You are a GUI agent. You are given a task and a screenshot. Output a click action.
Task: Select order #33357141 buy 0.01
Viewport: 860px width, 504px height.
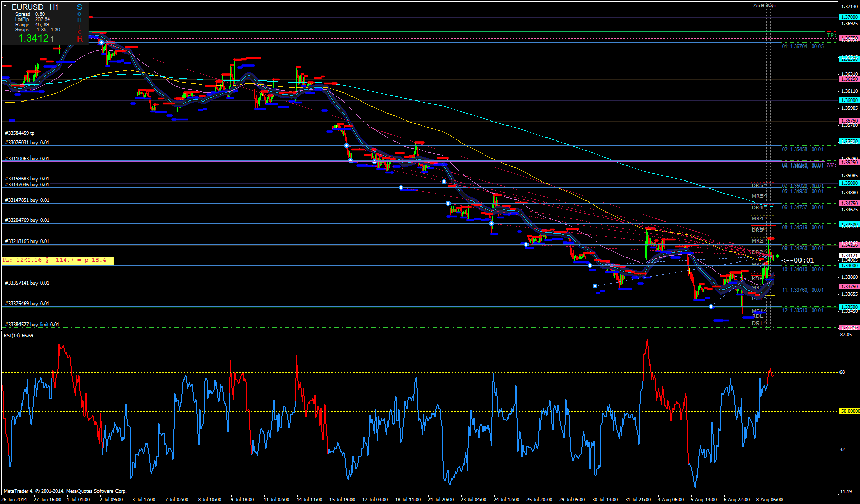click(x=27, y=283)
